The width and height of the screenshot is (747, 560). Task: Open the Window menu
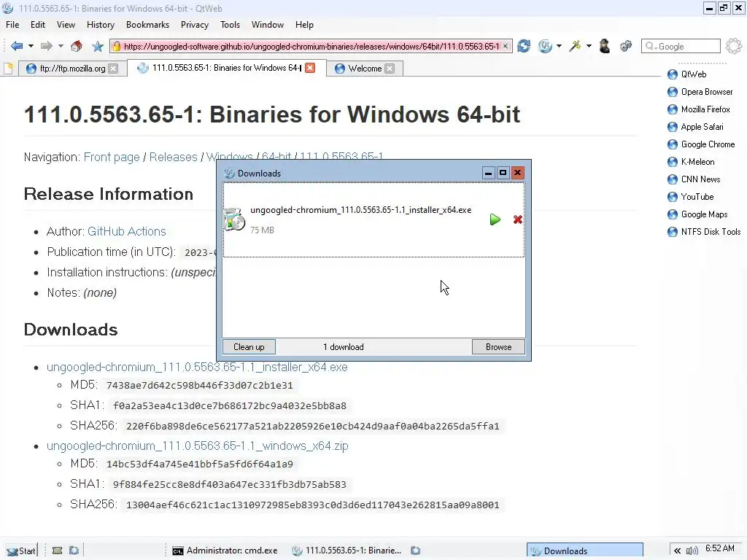click(x=268, y=25)
